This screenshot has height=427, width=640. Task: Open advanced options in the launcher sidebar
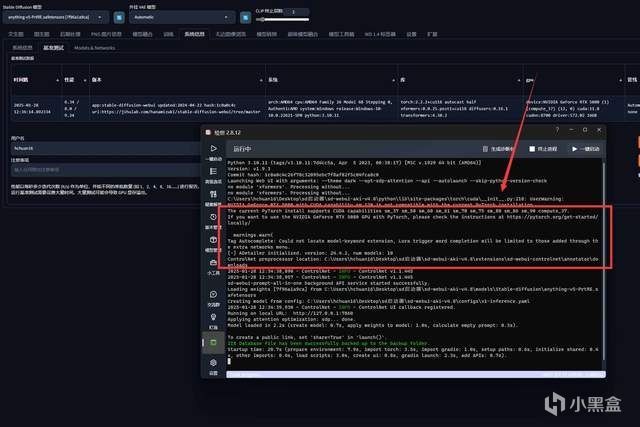click(213, 171)
